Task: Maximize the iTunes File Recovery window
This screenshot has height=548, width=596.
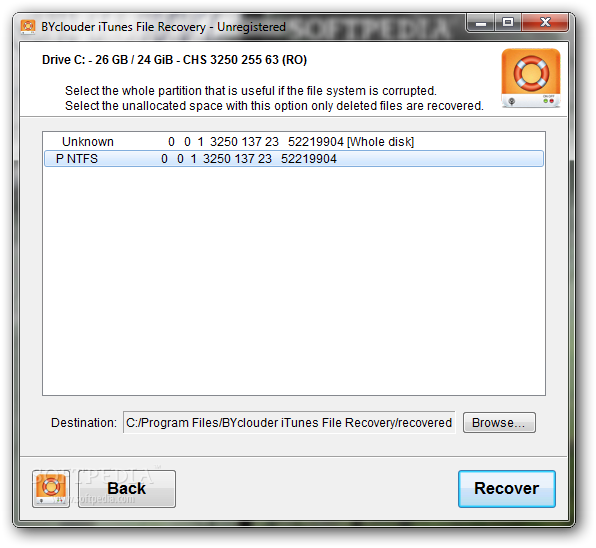Action: [x=508, y=23]
